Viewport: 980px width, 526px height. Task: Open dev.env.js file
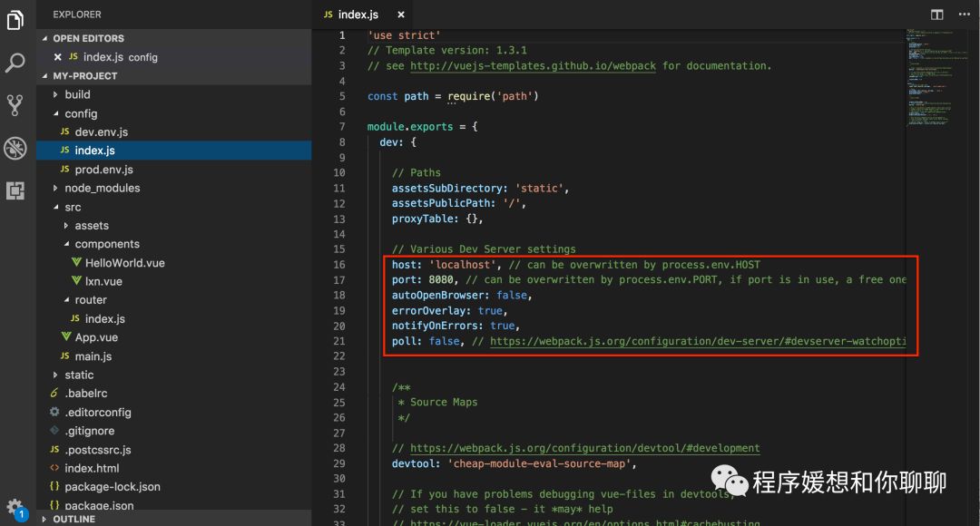[x=102, y=131]
